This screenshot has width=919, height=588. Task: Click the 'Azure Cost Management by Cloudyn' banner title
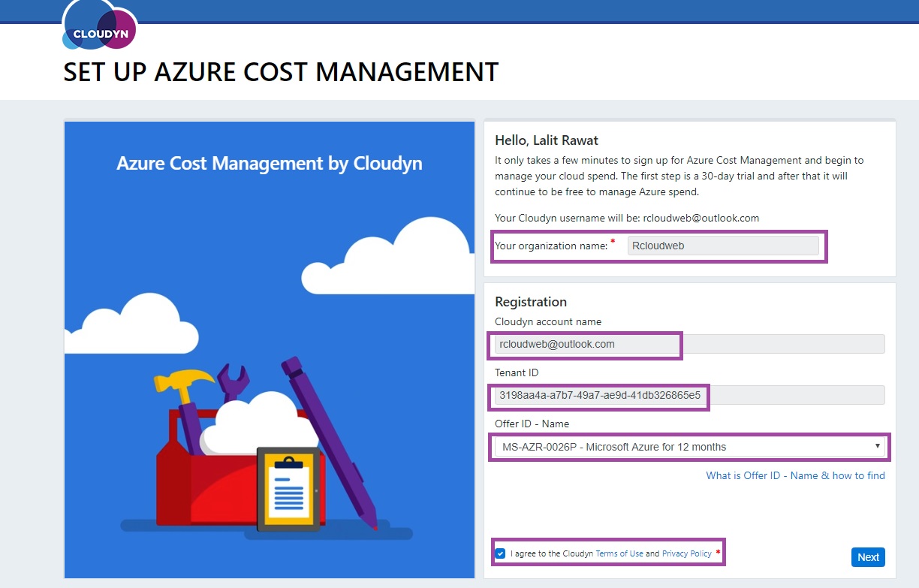point(270,163)
